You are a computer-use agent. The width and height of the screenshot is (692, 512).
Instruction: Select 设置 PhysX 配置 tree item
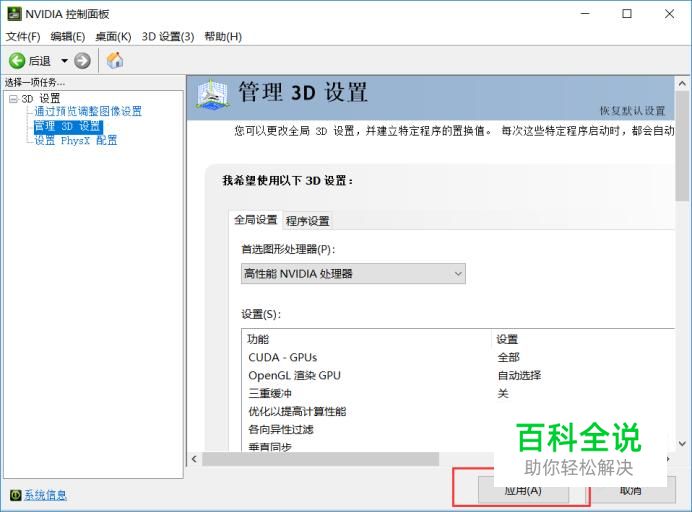(76, 140)
